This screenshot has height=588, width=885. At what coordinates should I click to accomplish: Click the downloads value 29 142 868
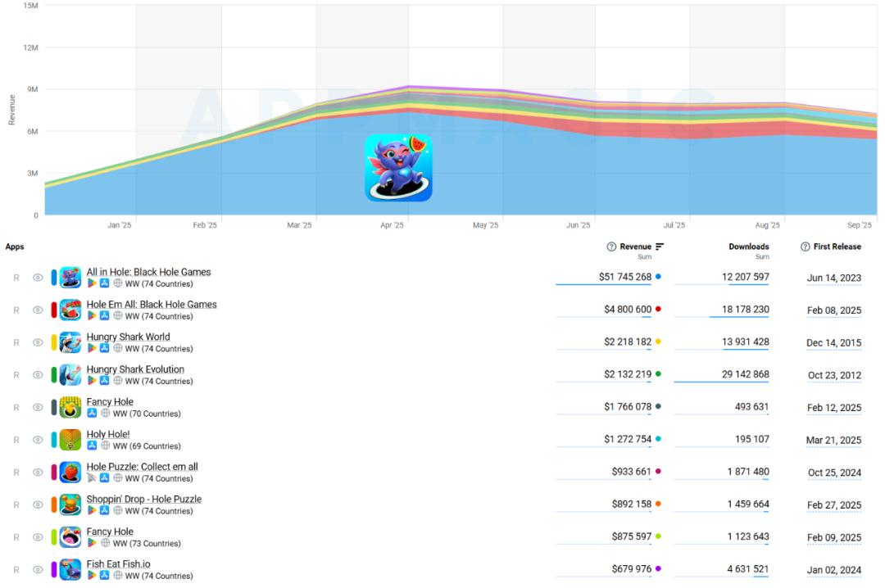coord(745,374)
